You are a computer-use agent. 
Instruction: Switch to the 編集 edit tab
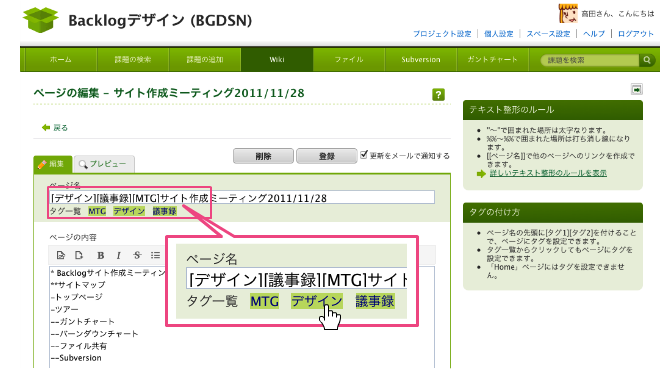coord(53,164)
